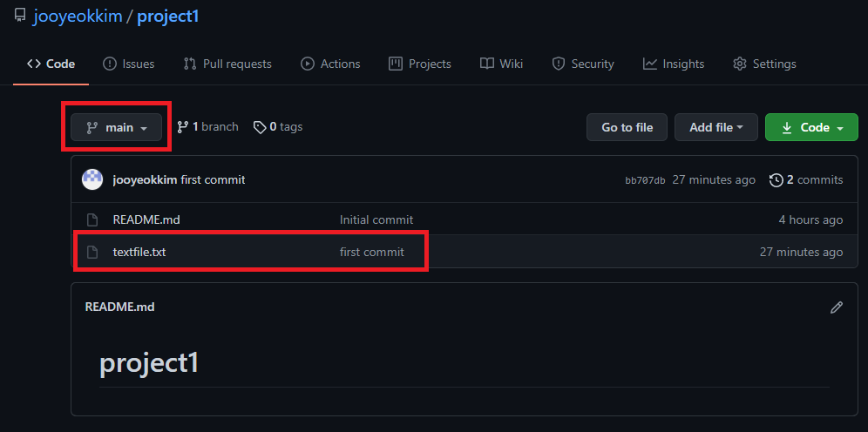
Task: Open the Pull requests tab
Action: pos(227,64)
